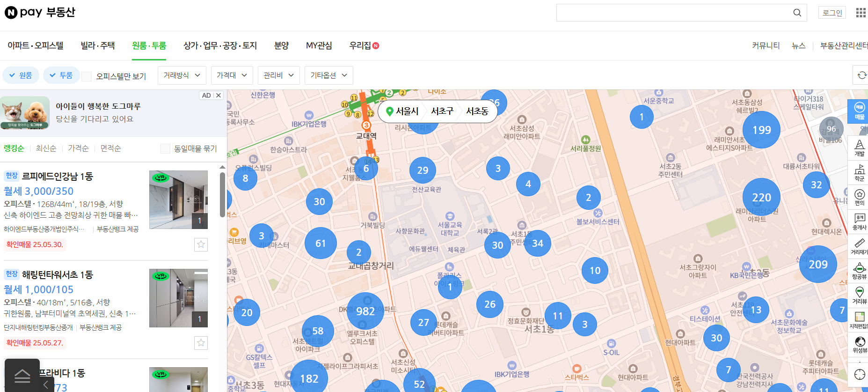
Task: Show the 편의 facilities icon
Action: (x=860, y=197)
